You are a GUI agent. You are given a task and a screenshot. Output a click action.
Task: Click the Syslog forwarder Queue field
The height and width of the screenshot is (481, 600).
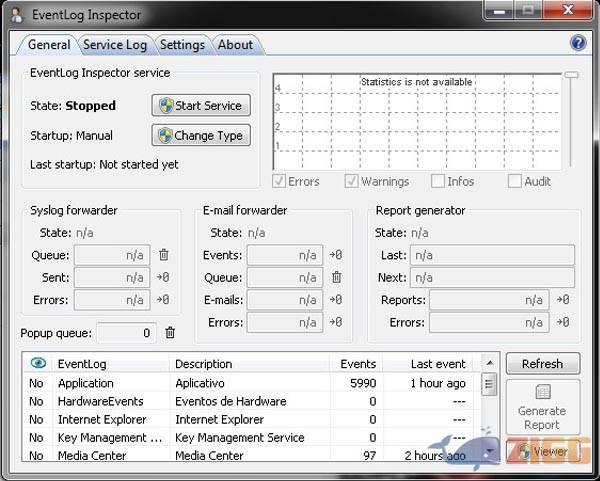point(112,255)
